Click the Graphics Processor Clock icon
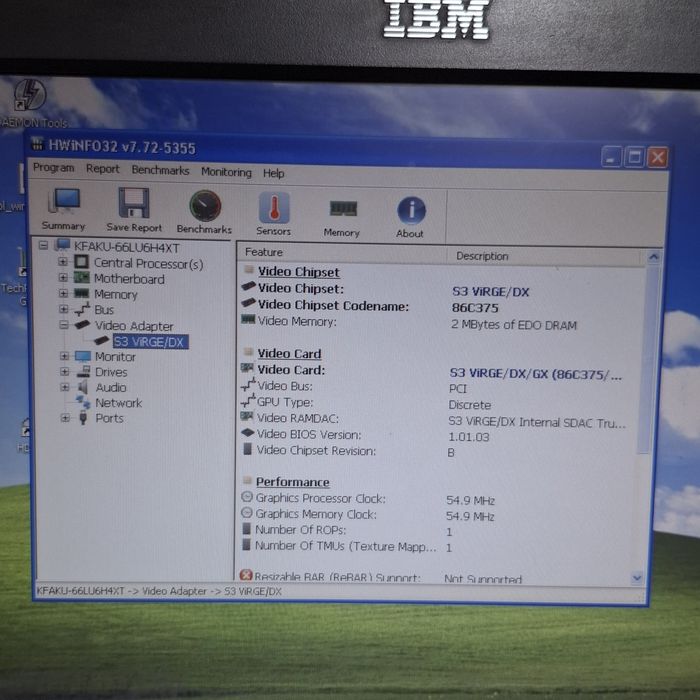700x700 pixels. coord(246,497)
